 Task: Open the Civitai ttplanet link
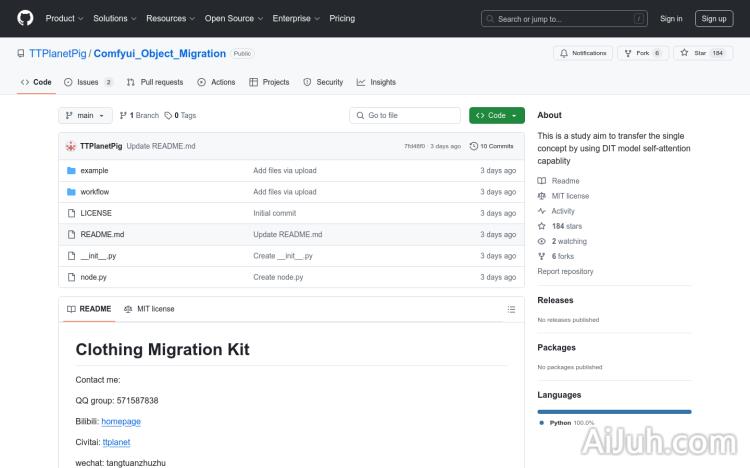pos(116,442)
